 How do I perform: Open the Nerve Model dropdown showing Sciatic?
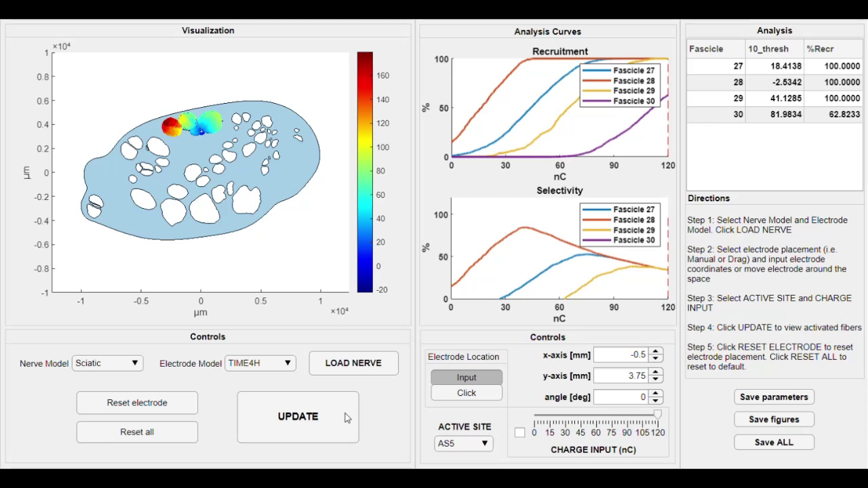(107, 363)
